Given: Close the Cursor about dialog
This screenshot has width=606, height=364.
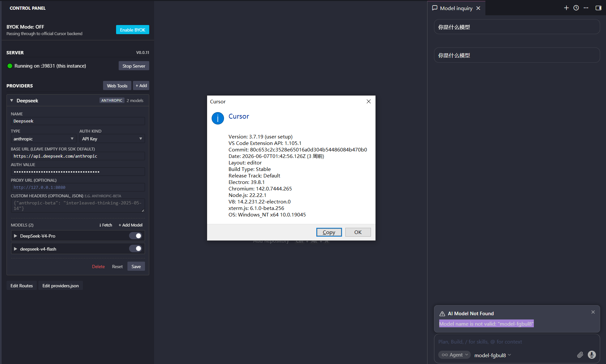Looking at the screenshot, I should pyautogui.click(x=369, y=101).
